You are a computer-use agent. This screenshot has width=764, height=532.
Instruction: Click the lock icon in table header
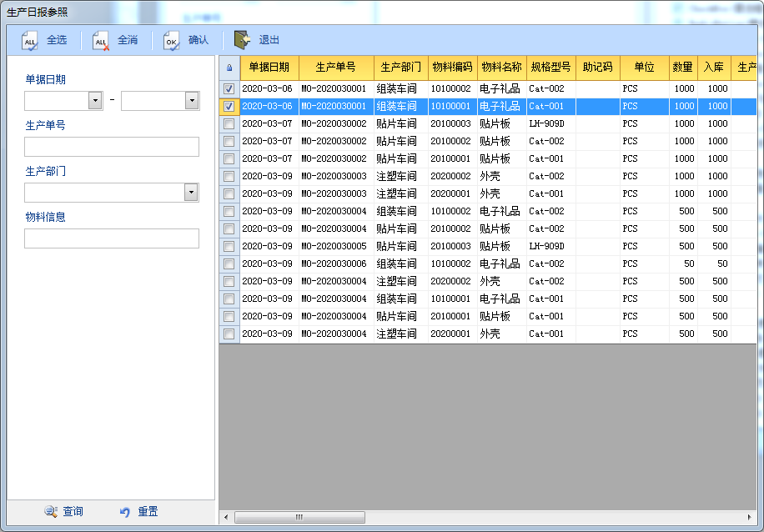click(x=229, y=68)
